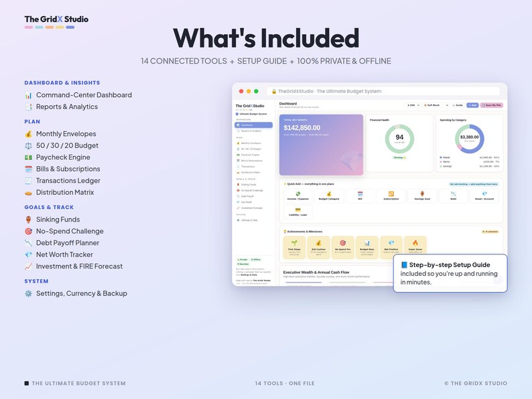
Task: Open Debt quick add card
Action: coord(454,196)
